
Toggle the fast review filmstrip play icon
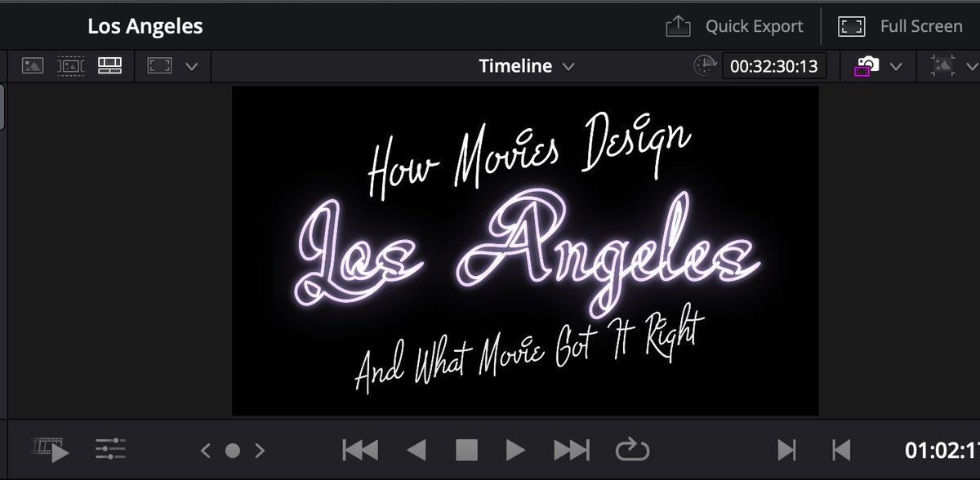[x=51, y=448]
